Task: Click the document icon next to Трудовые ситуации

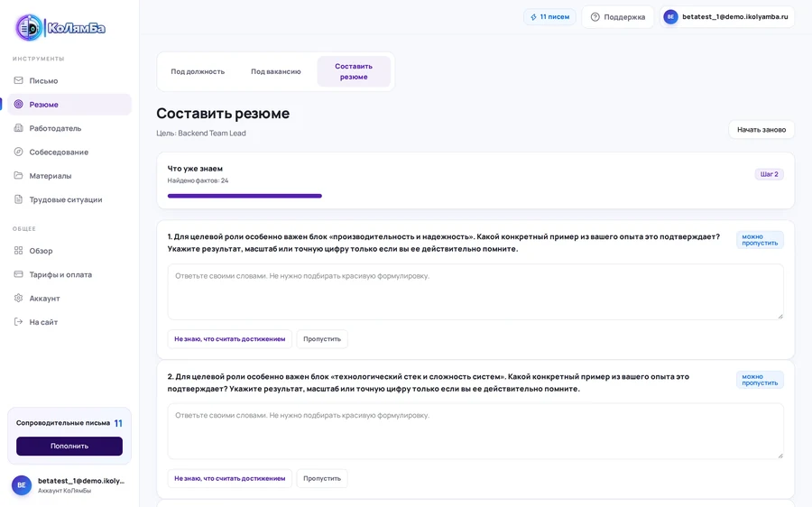Action: pyautogui.click(x=19, y=199)
